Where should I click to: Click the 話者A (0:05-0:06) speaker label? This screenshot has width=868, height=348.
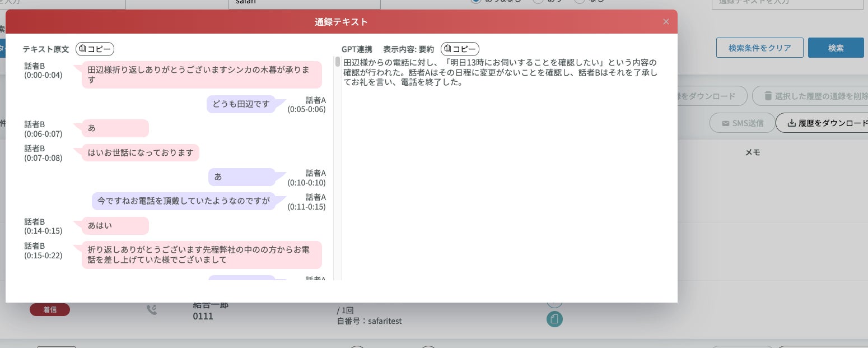[306, 105]
